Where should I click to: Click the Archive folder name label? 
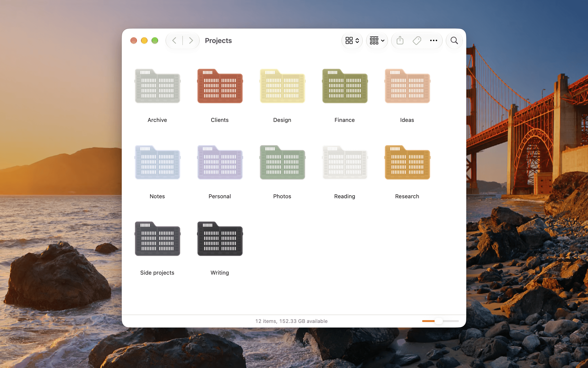pos(157,120)
